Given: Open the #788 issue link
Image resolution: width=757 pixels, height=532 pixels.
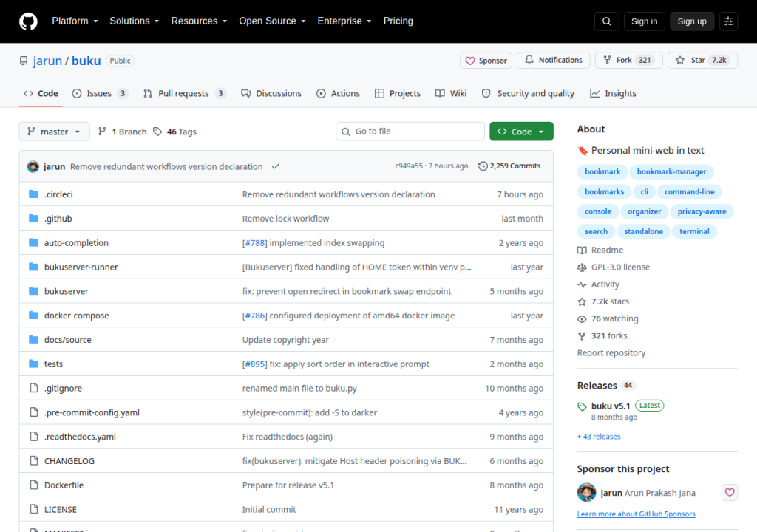Looking at the screenshot, I should (x=254, y=243).
